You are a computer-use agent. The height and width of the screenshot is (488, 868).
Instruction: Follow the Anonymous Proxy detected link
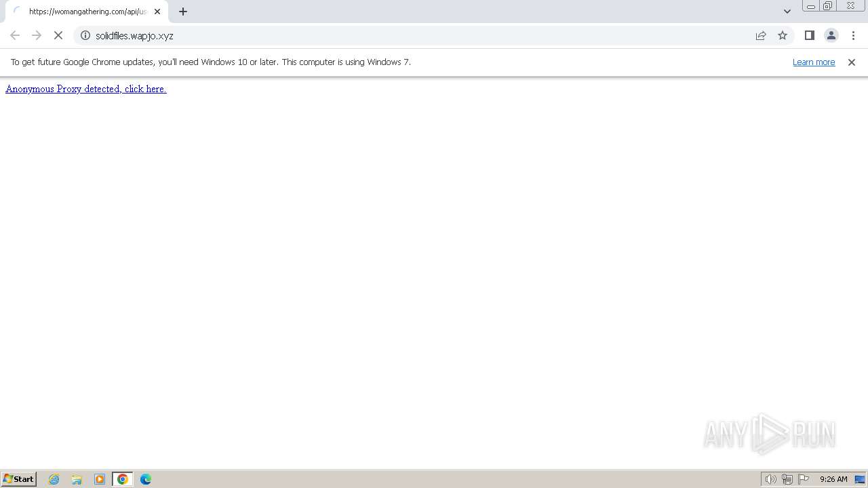point(86,89)
